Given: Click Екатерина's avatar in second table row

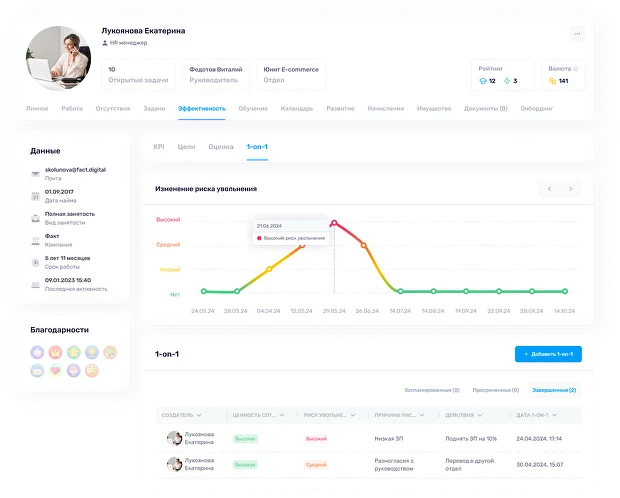Looking at the screenshot, I should tap(174, 464).
